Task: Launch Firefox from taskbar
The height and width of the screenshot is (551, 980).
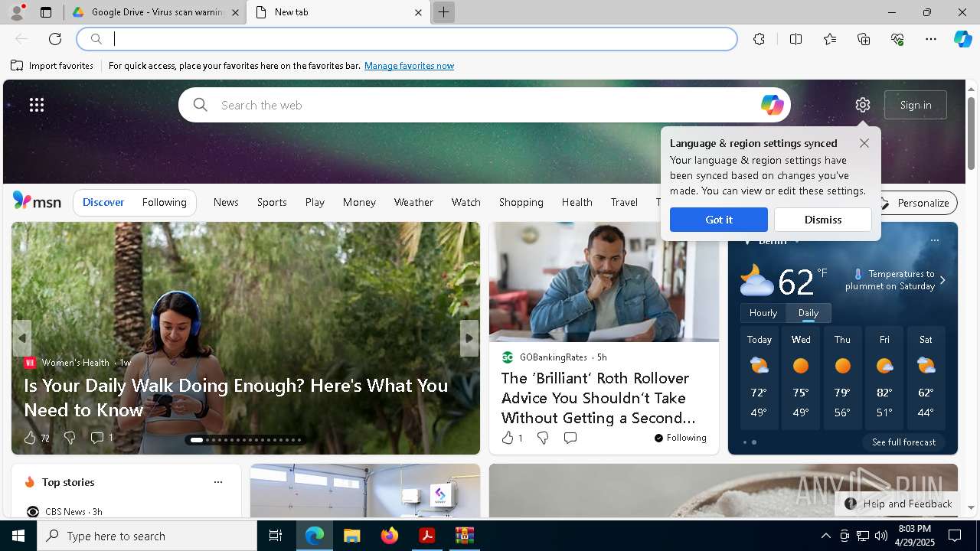Action: pos(390,536)
